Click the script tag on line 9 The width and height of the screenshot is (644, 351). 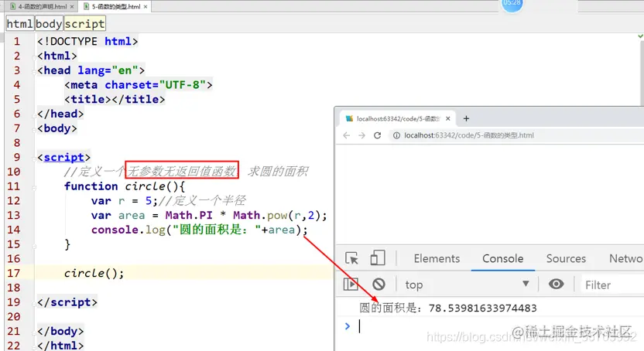pyautogui.click(x=63, y=158)
